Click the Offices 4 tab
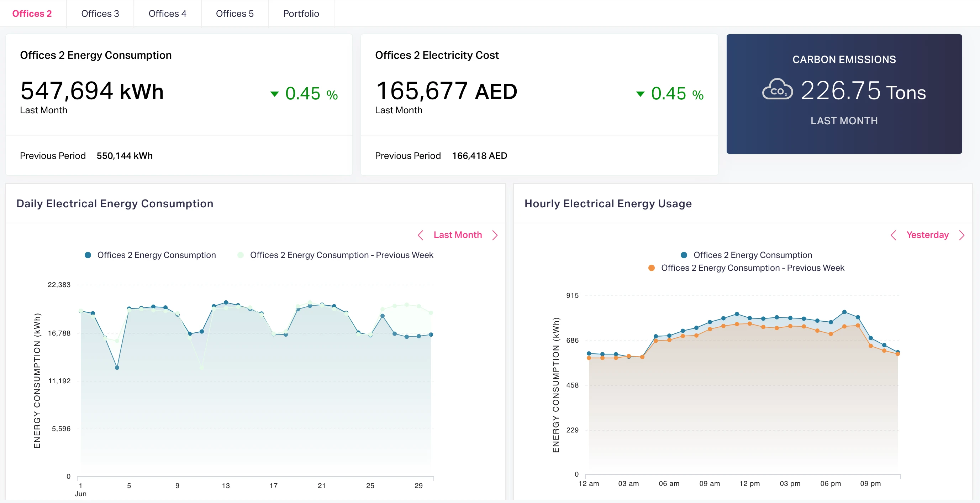Image resolution: width=980 pixels, height=503 pixels. coord(167,13)
